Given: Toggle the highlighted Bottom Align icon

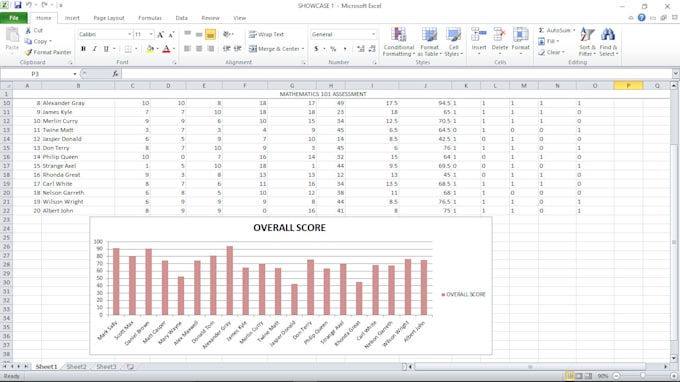Looking at the screenshot, I should coord(210,34).
